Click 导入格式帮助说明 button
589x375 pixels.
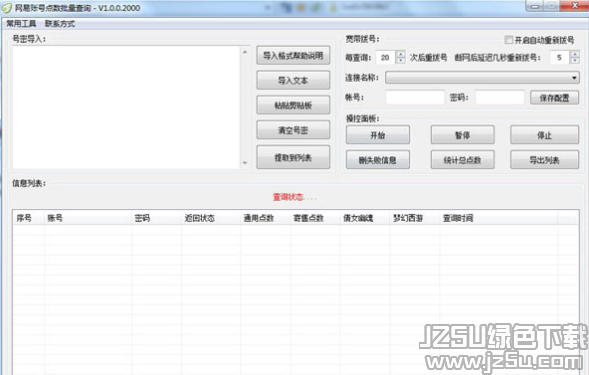[293, 56]
